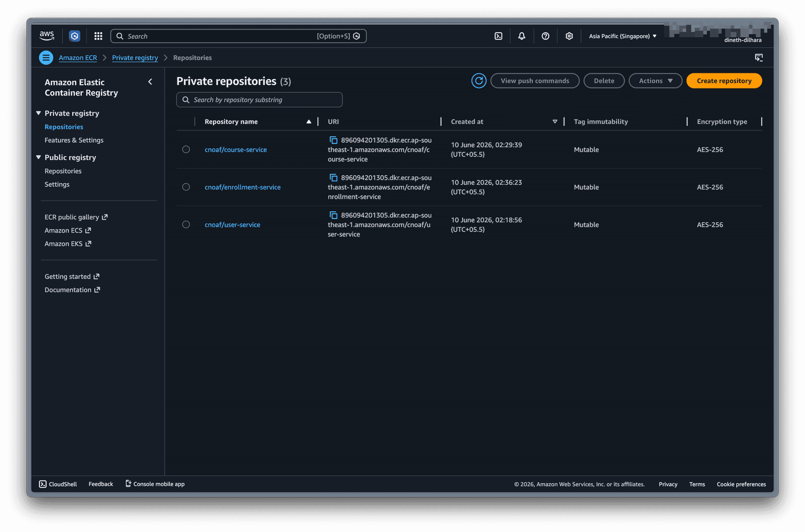Viewport: 805px width, 532px height.
Task: Open the Getting started external link
Action: [x=72, y=277]
